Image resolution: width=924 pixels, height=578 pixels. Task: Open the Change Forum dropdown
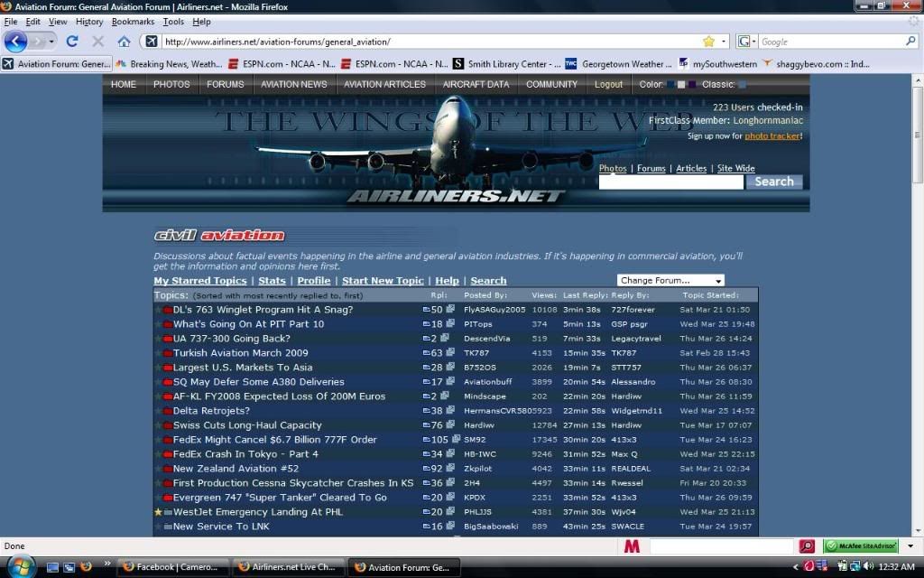click(670, 281)
